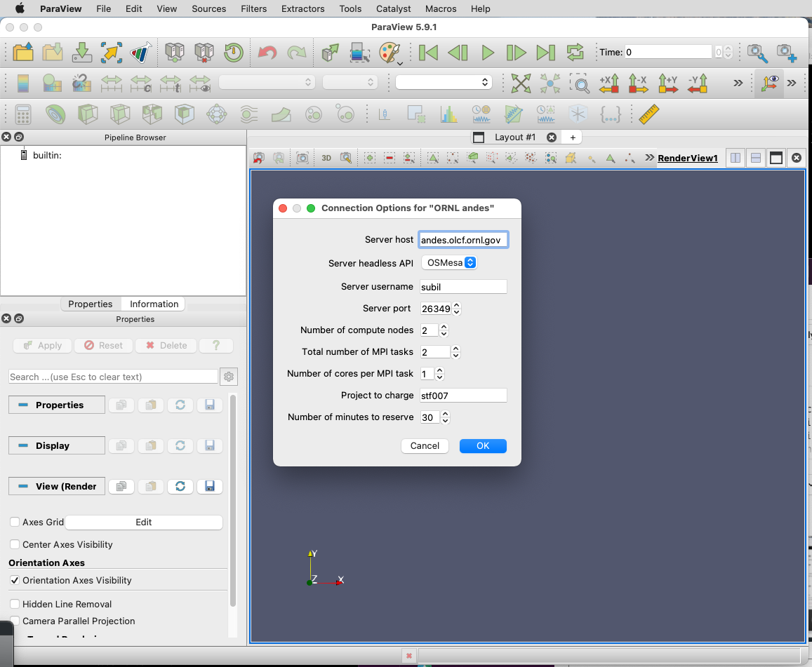Screen dimensions: 812x667
Task: Toggle Orientation Axes Visibility checkbox
Action: click(x=15, y=581)
